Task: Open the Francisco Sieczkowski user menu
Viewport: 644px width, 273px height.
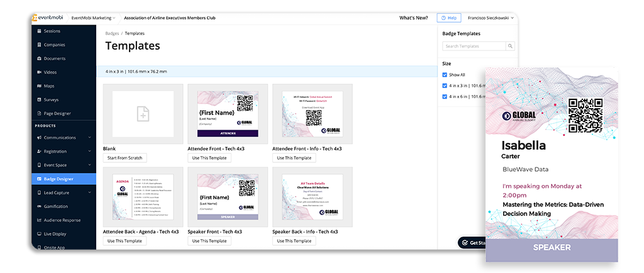Action: click(x=491, y=18)
